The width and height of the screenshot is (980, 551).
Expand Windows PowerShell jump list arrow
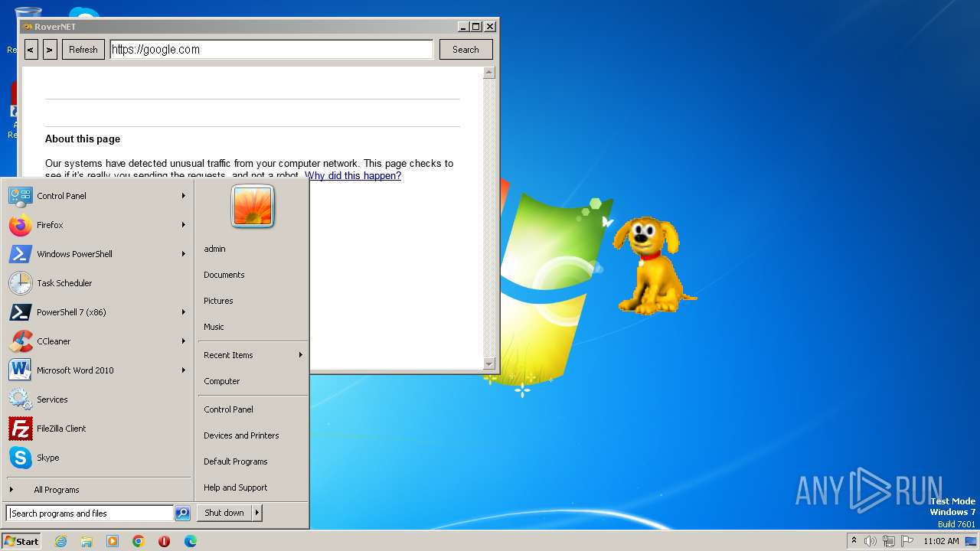pyautogui.click(x=184, y=254)
